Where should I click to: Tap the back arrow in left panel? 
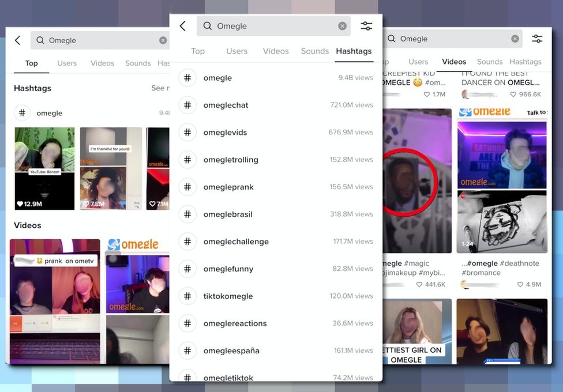(x=18, y=40)
